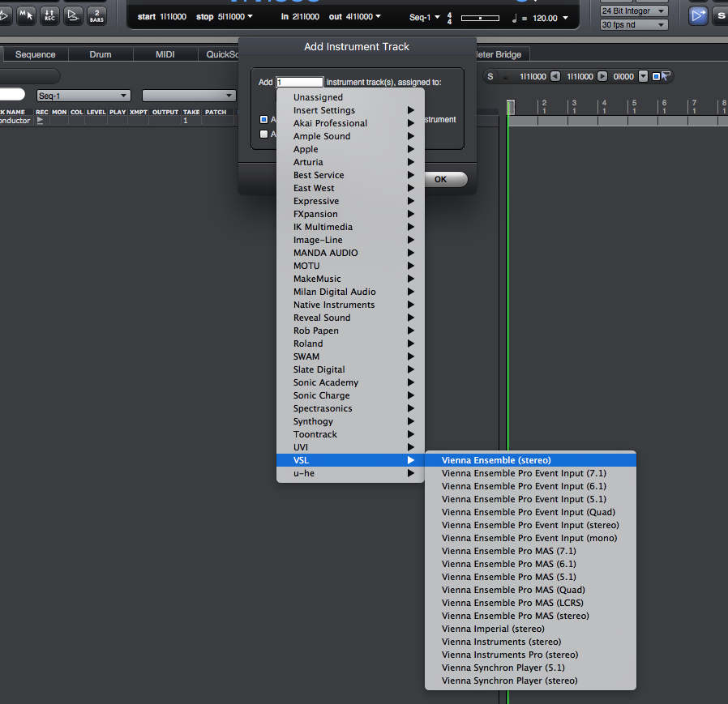The height and width of the screenshot is (704, 728).
Task: Select Vienna Ensemble (stereo)
Action: pyautogui.click(x=531, y=460)
